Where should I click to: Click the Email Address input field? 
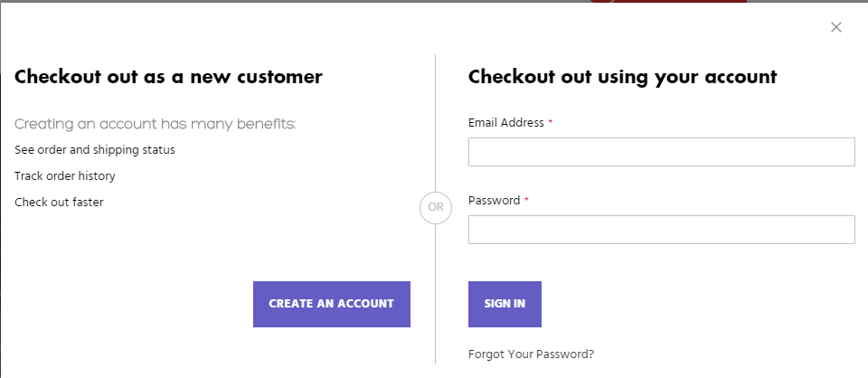661,152
